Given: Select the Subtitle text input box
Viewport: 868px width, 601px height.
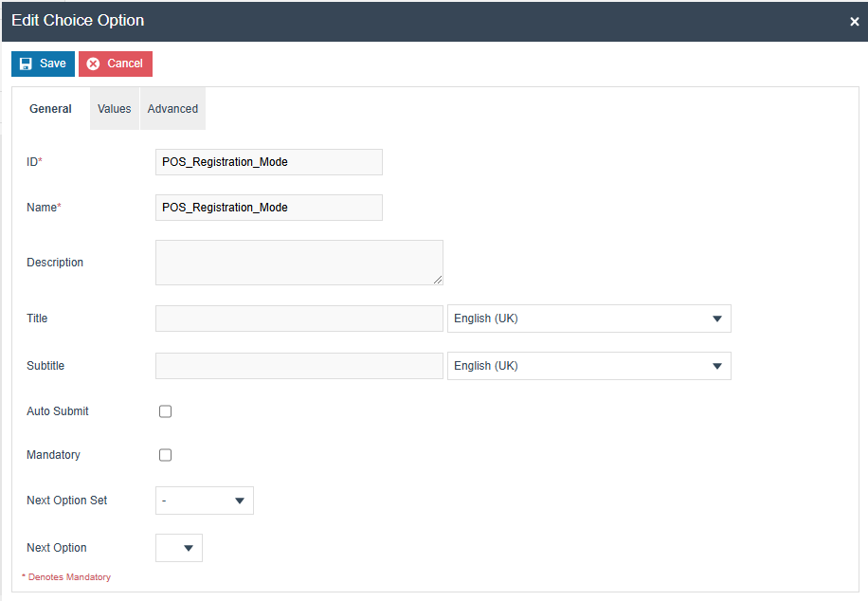Looking at the screenshot, I should [298, 366].
